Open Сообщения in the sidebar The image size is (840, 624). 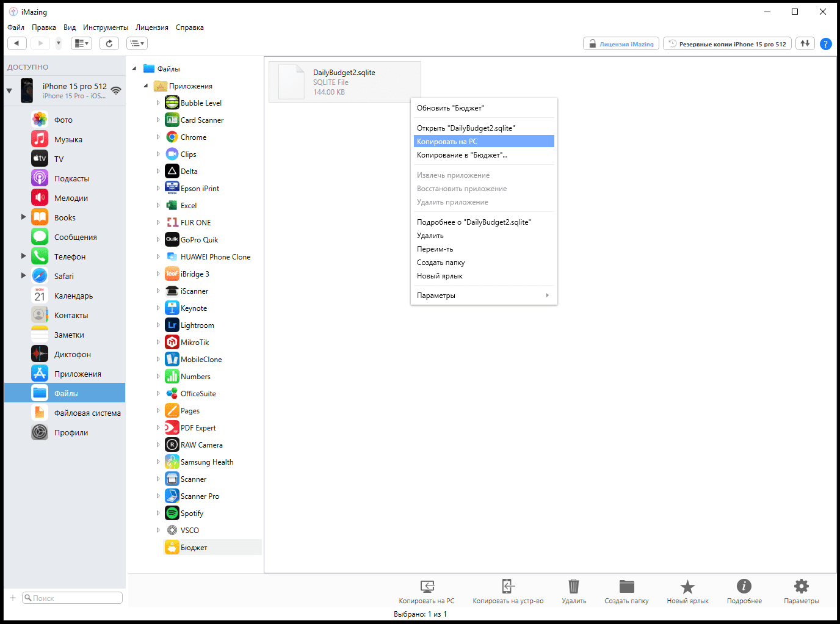[x=75, y=238]
